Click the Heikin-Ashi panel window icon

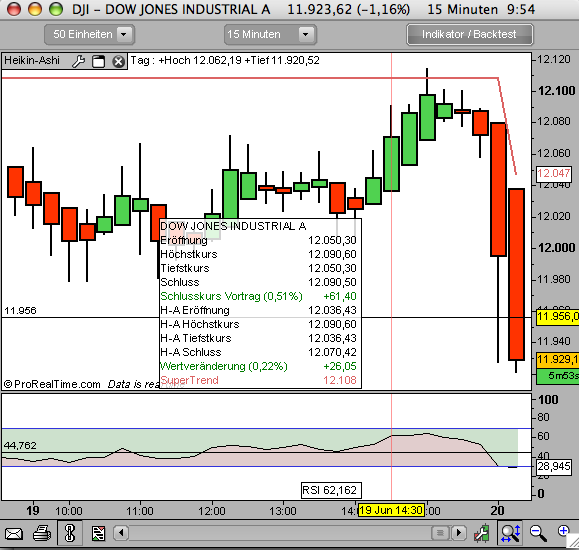coord(99,61)
